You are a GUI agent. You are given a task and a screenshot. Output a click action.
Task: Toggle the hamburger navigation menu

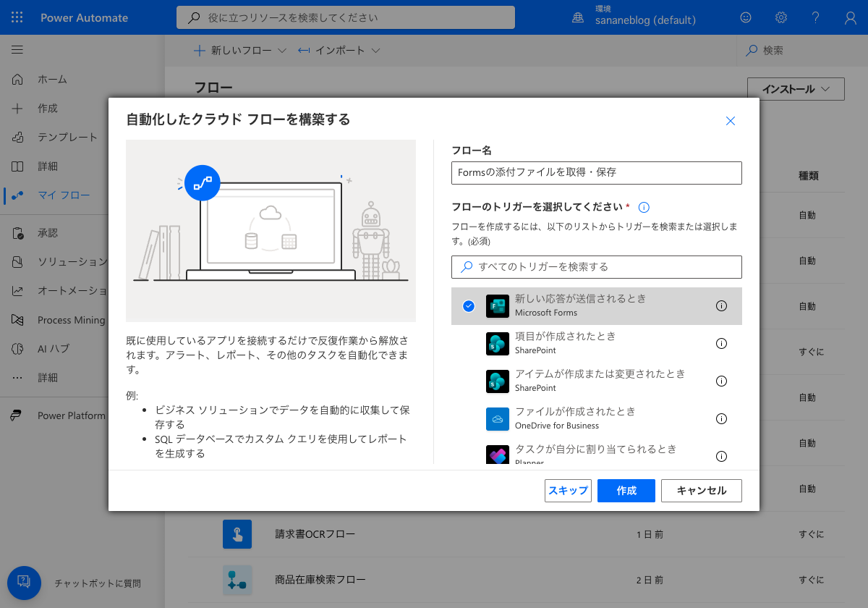(x=17, y=50)
